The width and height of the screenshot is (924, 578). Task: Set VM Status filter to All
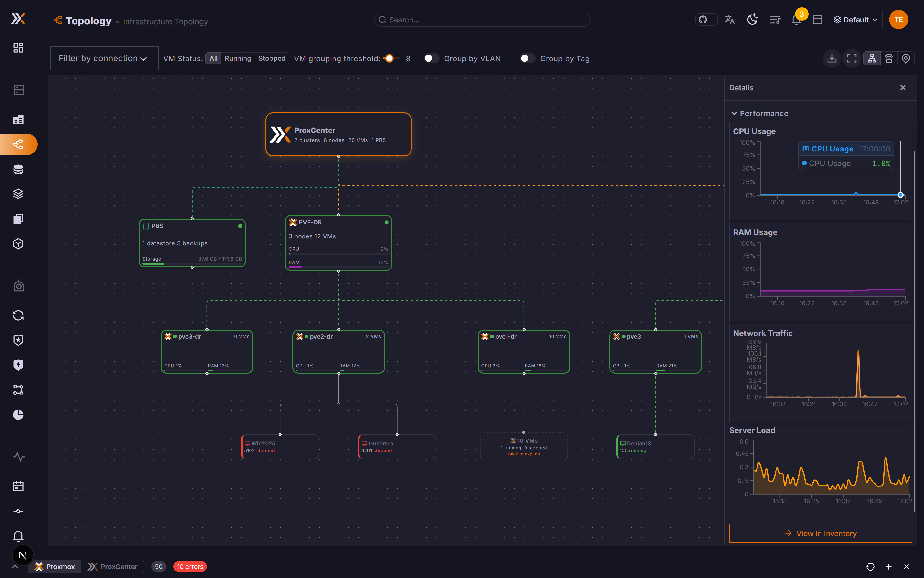[213, 59]
